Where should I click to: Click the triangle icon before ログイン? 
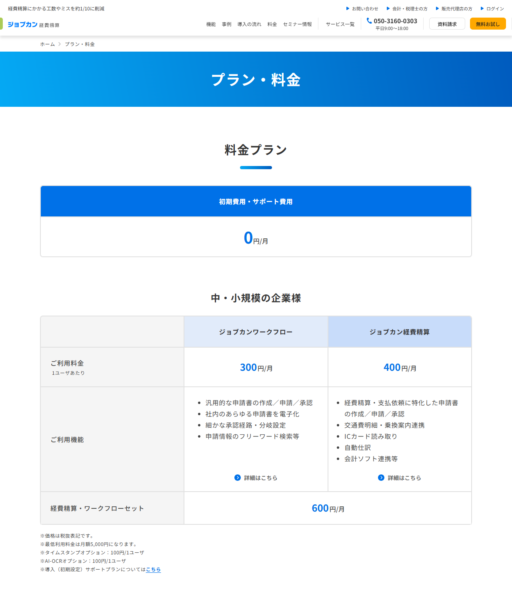(x=482, y=8)
